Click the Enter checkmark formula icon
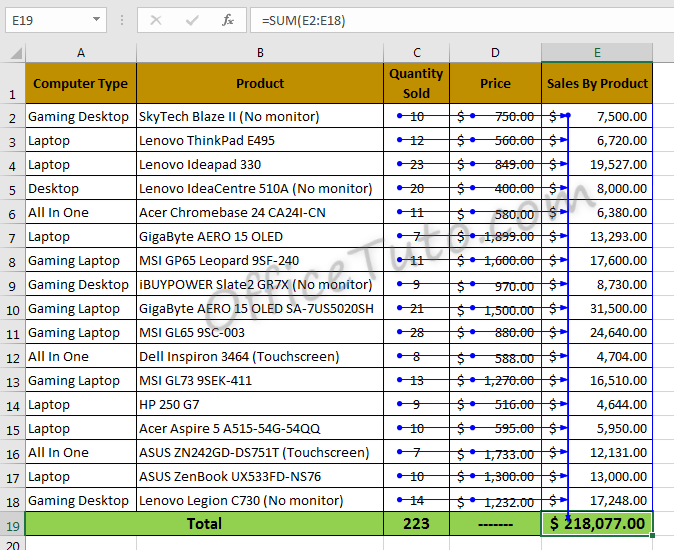 click(192, 20)
